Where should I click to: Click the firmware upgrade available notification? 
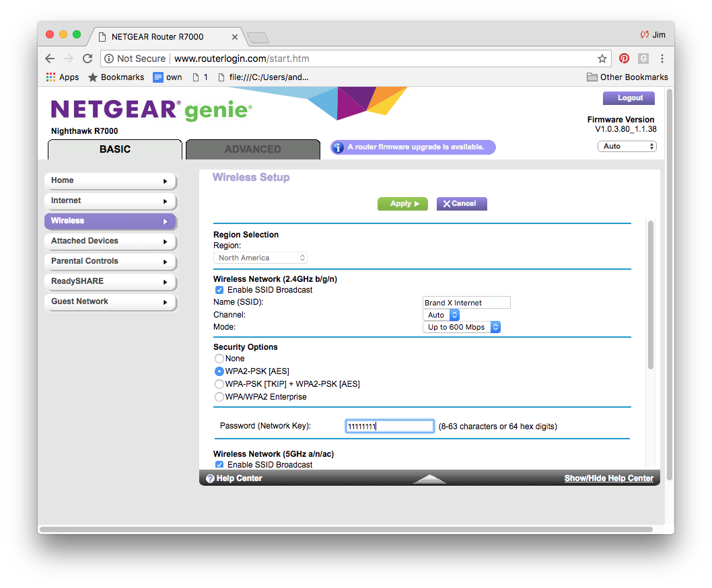click(413, 147)
